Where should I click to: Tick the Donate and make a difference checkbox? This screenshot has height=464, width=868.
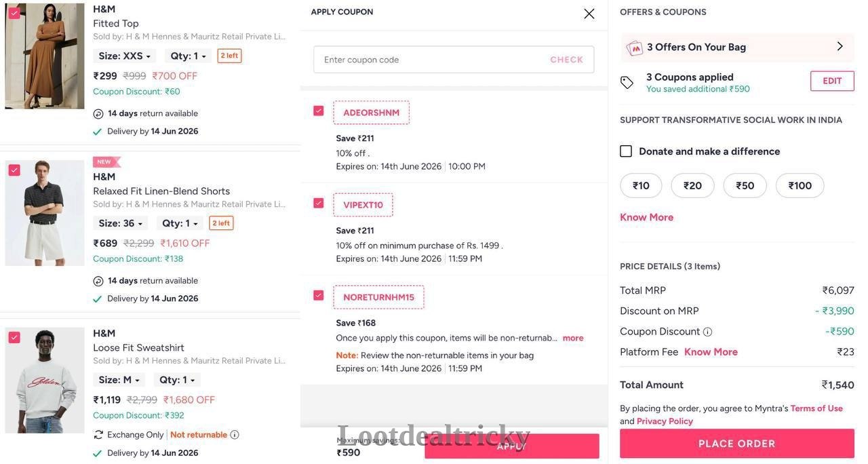(x=626, y=151)
